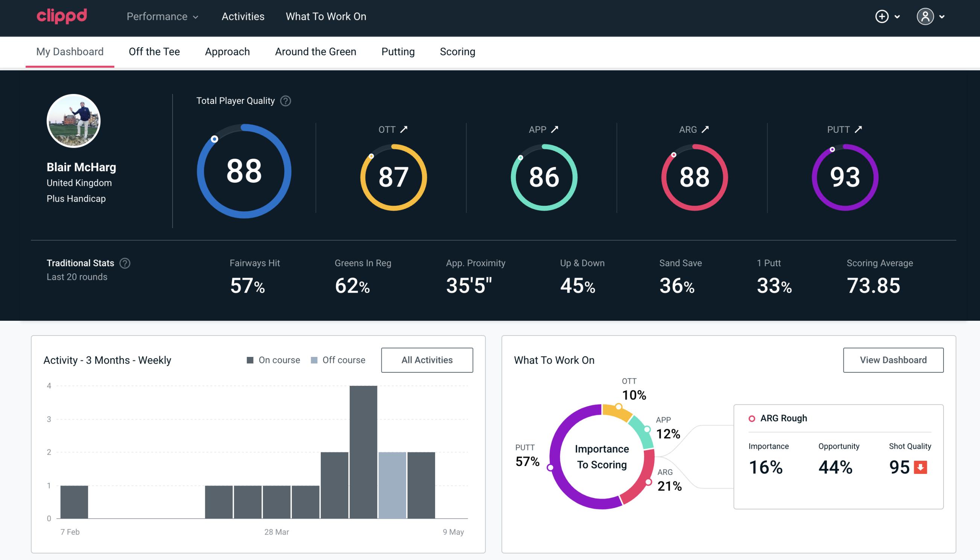This screenshot has height=560, width=980.
Task: Switch to the Scoring tab
Action: coord(458,51)
